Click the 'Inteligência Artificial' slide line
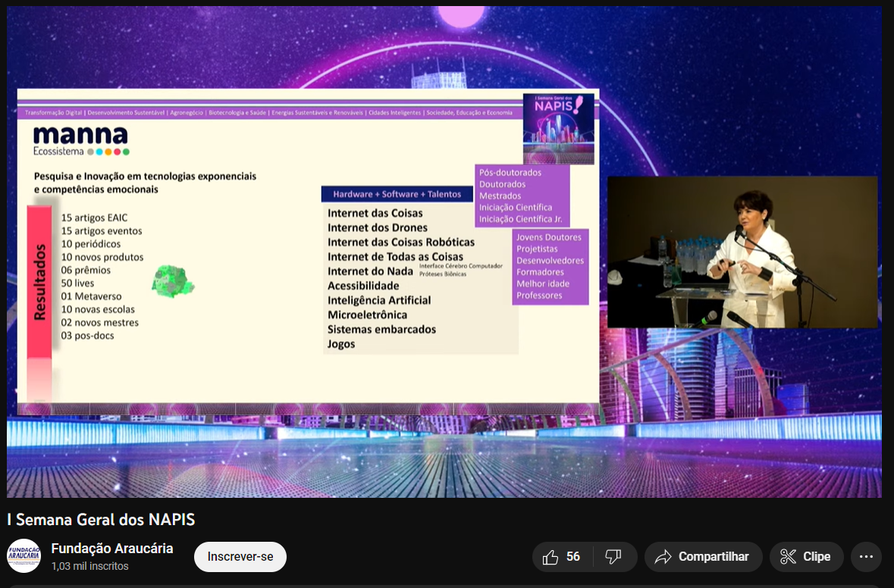Screen dimensions: 894x588 [x=379, y=300]
